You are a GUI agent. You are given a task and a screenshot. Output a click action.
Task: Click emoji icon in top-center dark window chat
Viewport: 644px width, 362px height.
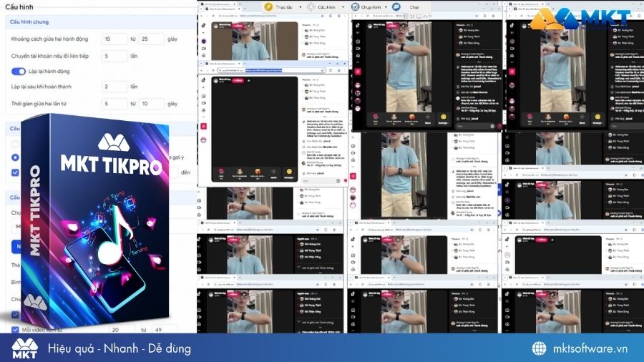(x=492, y=127)
